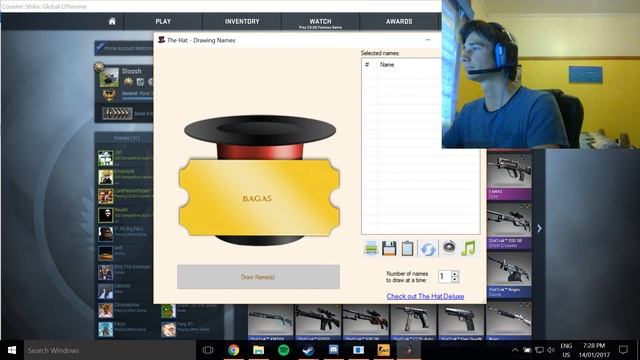Show hidden system tray icons
Screen dimensions: 640x360
point(515,350)
